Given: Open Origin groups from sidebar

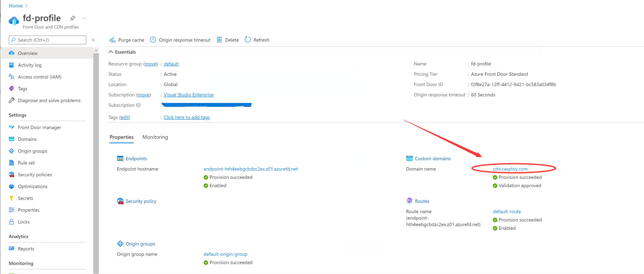Looking at the screenshot, I should point(33,151).
